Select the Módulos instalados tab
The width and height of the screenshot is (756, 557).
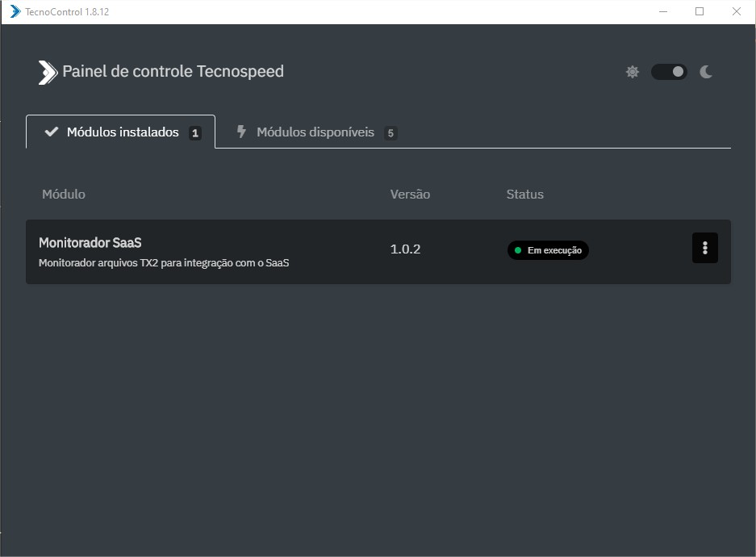tap(120, 132)
